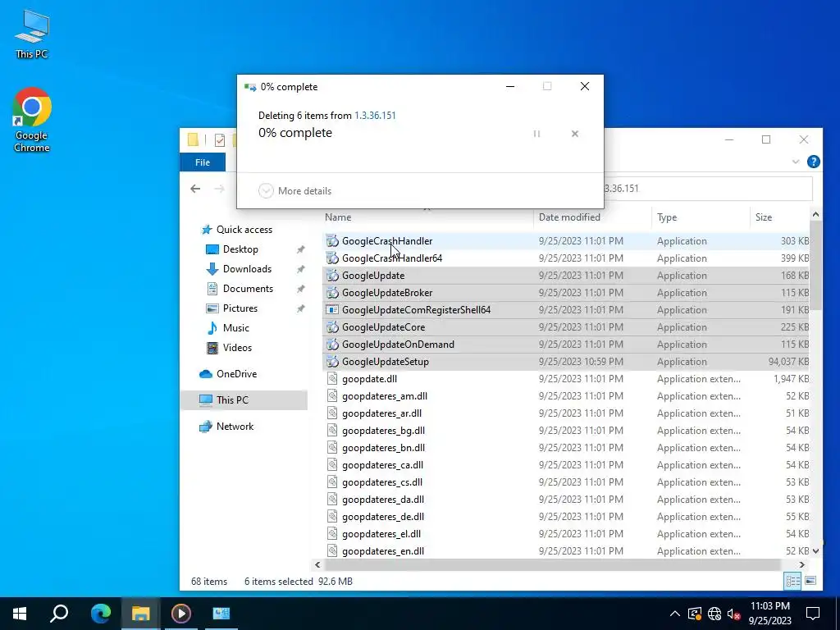Select Quick access in navigation pane
This screenshot has height=630, width=840.
244,230
